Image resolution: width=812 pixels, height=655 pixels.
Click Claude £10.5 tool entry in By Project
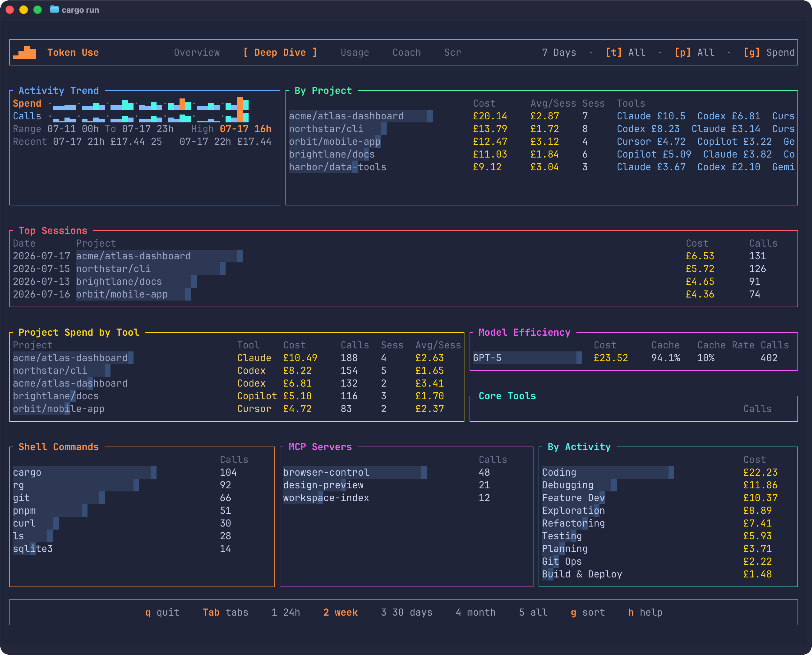coord(651,116)
